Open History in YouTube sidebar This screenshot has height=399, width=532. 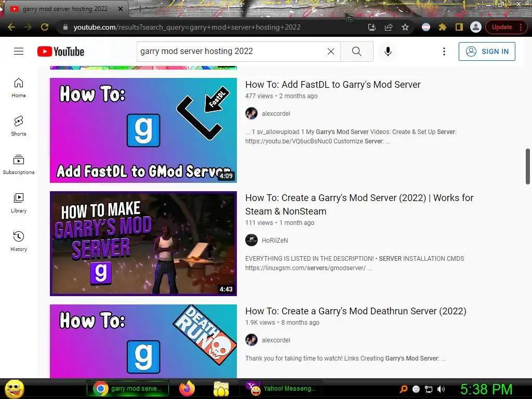coord(19,241)
